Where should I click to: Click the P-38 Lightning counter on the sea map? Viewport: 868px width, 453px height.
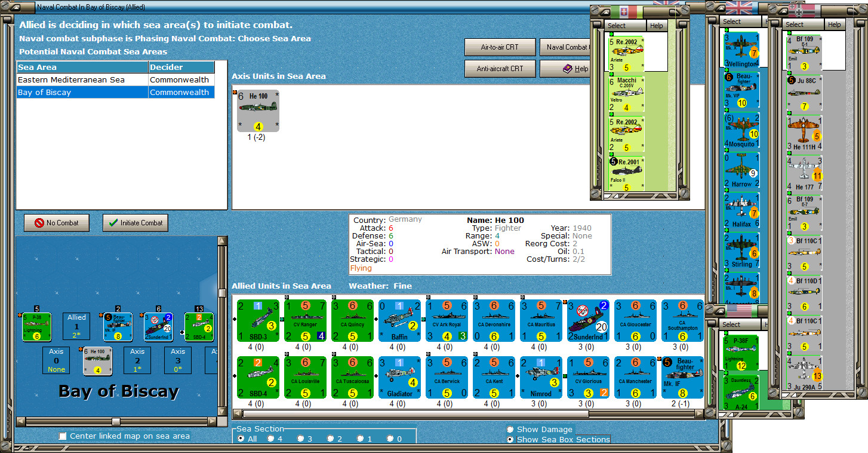click(x=36, y=327)
